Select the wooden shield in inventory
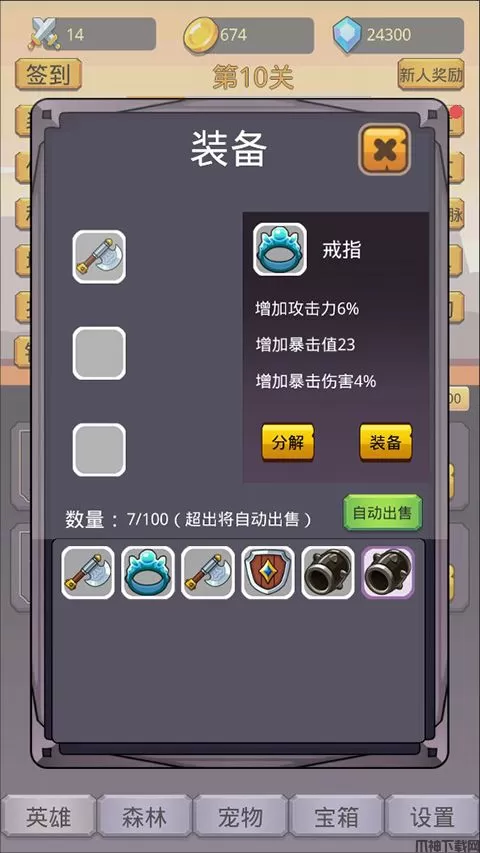The image size is (480, 853). point(268,573)
